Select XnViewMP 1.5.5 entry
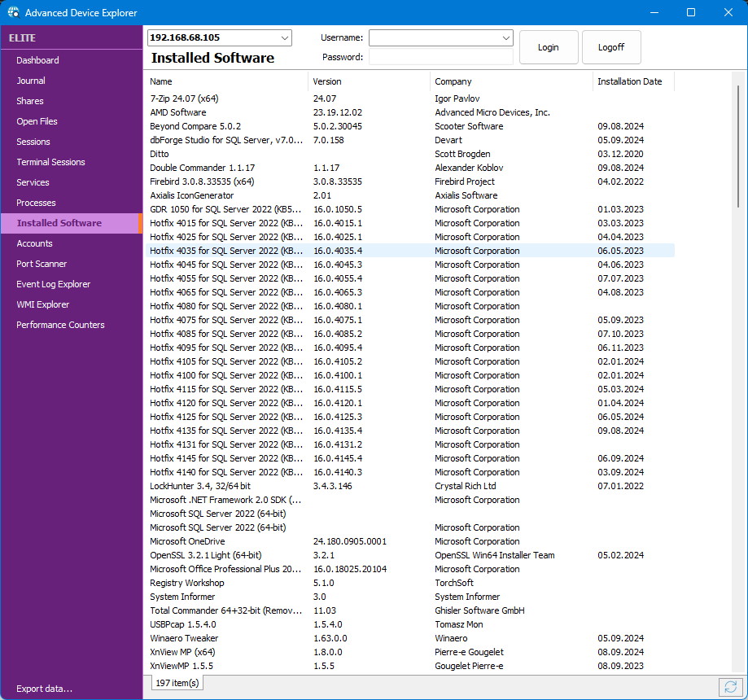Viewport: 748px width, 700px height. pos(409,666)
